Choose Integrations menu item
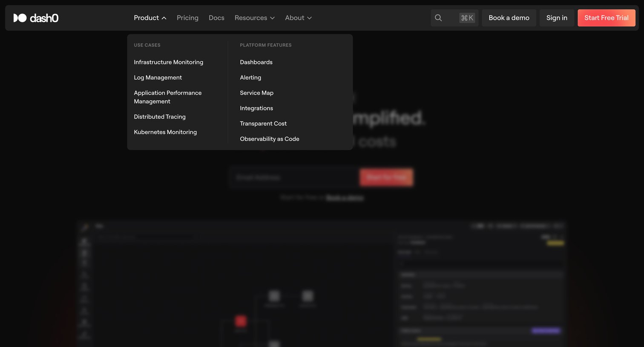This screenshot has height=347, width=644. [256, 108]
